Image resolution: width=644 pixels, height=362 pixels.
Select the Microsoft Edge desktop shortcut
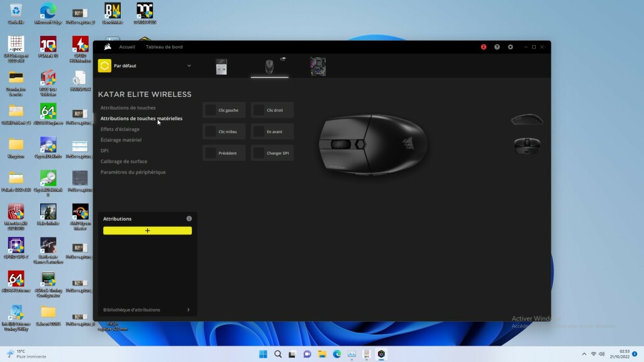coord(48,14)
